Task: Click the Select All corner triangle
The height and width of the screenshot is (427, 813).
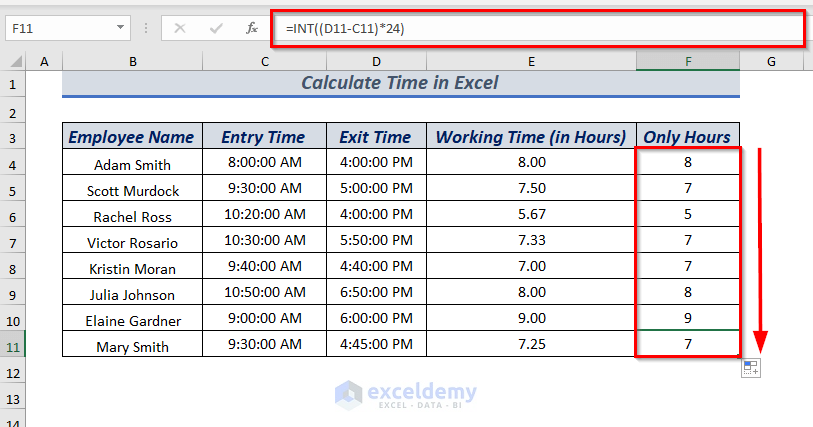Action: pos(16,62)
